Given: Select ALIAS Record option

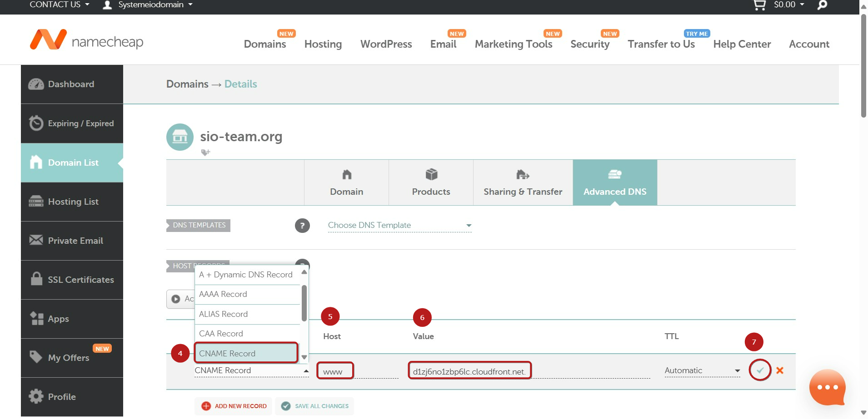Looking at the screenshot, I should (x=248, y=314).
